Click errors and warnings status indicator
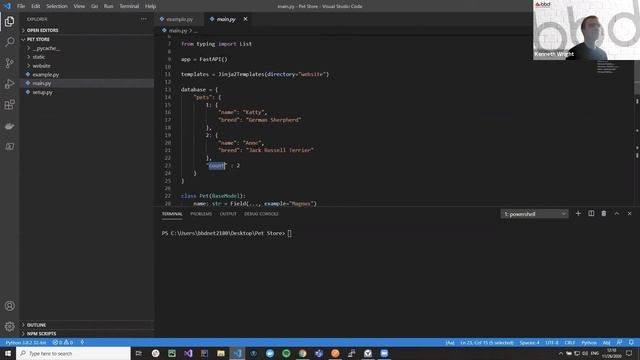Image resolution: width=640 pixels, height=360 pixels. (62, 342)
